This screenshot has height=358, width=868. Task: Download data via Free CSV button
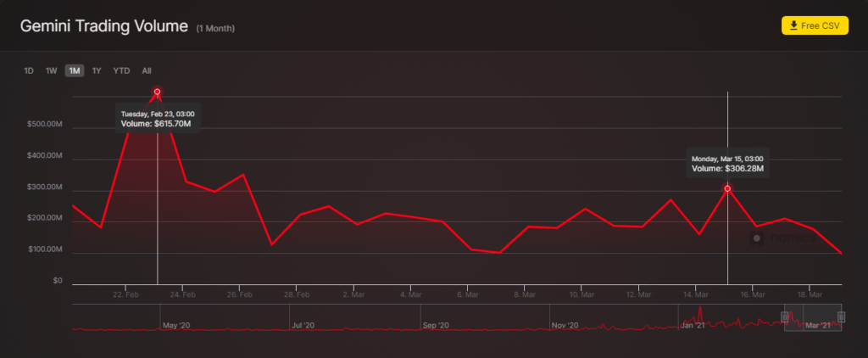[815, 25]
